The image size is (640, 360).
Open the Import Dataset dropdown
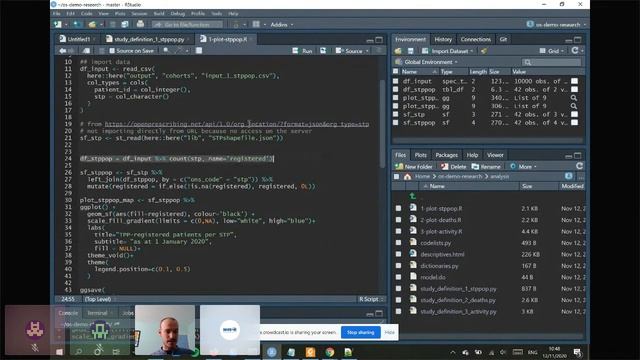448,51
